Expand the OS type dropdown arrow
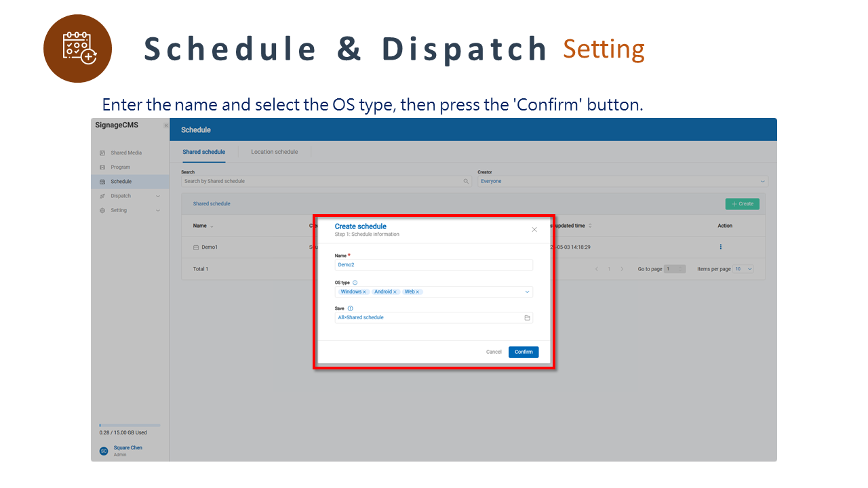The width and height of the screenshot is (868, 488). pyautogui.click(x=527, y=292)
